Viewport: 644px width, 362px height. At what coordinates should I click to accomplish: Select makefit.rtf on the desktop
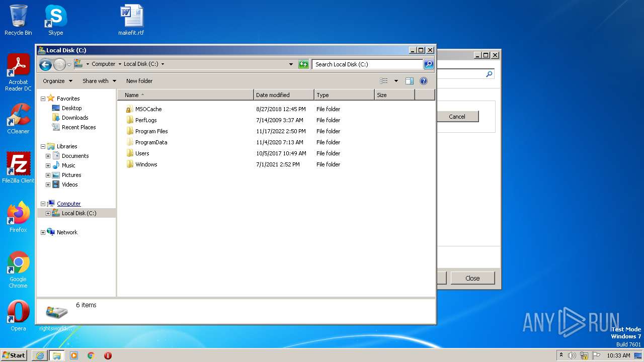[131, 20]
